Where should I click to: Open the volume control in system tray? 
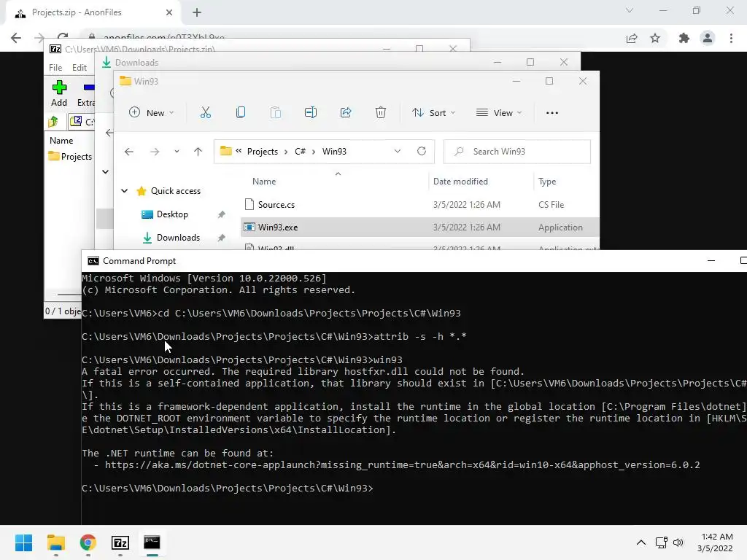coord(678,542)
